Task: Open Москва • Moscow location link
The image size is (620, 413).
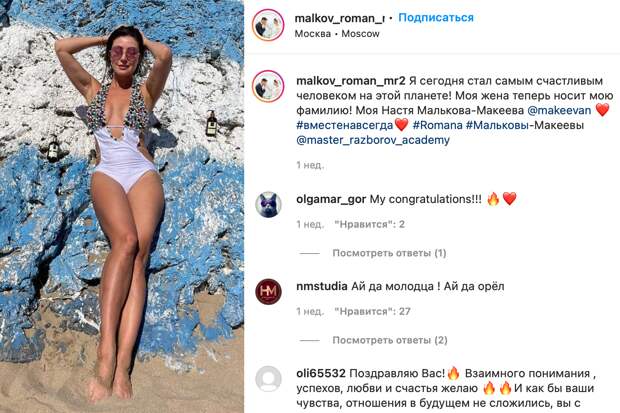Action: [x=337, y=34]
